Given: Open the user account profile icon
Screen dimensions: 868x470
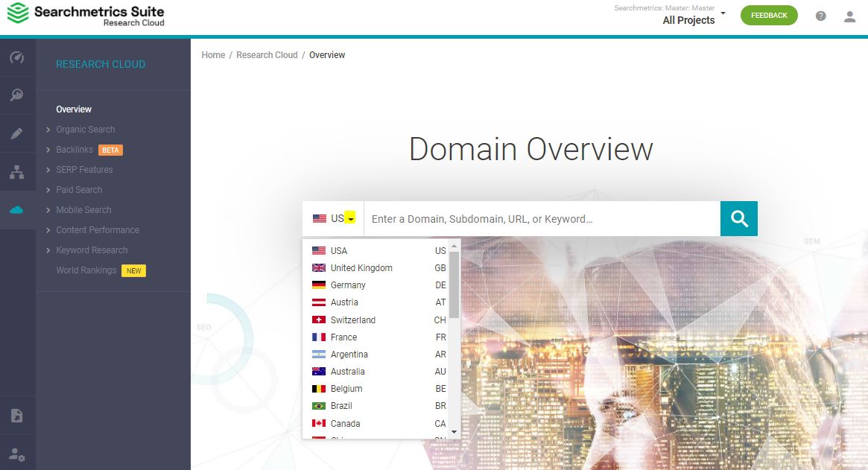Looking at the screenshot, I should 849,16.
